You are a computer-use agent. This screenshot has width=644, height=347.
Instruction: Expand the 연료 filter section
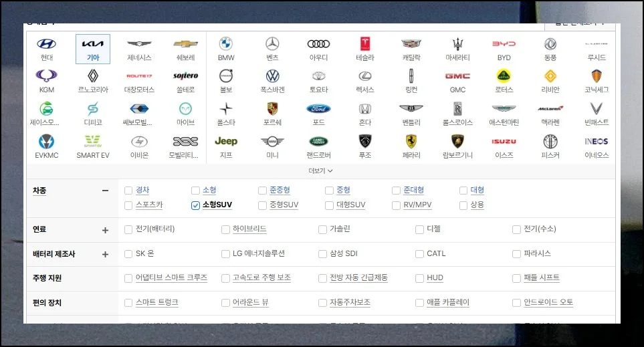[105, 230]
